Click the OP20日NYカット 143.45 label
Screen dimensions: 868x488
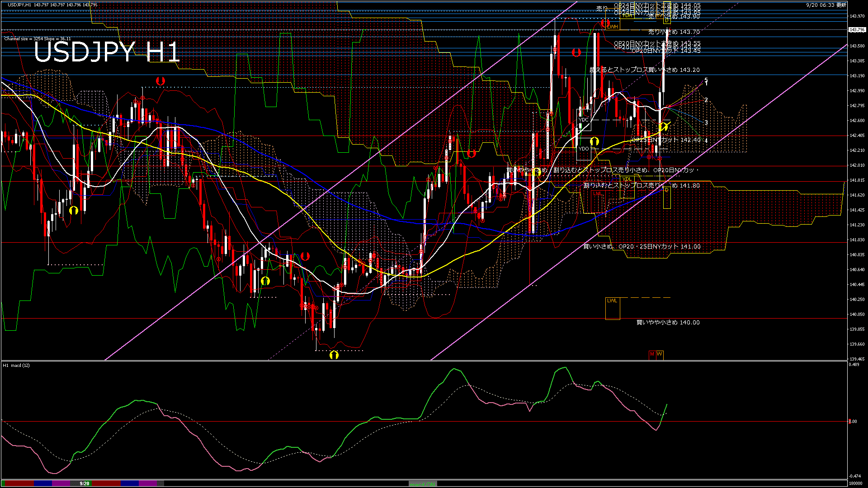coord(666,51)
